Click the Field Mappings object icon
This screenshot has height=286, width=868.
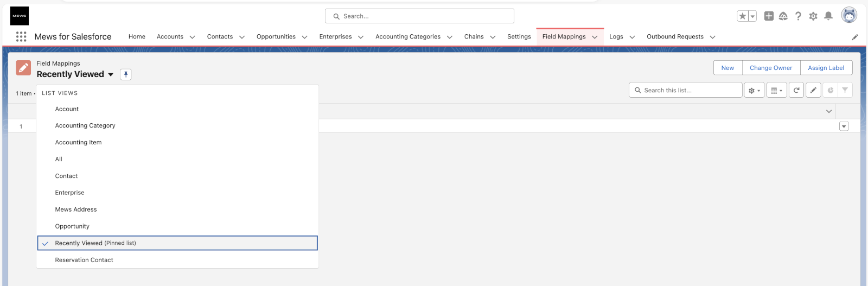[x=23, y=68]
